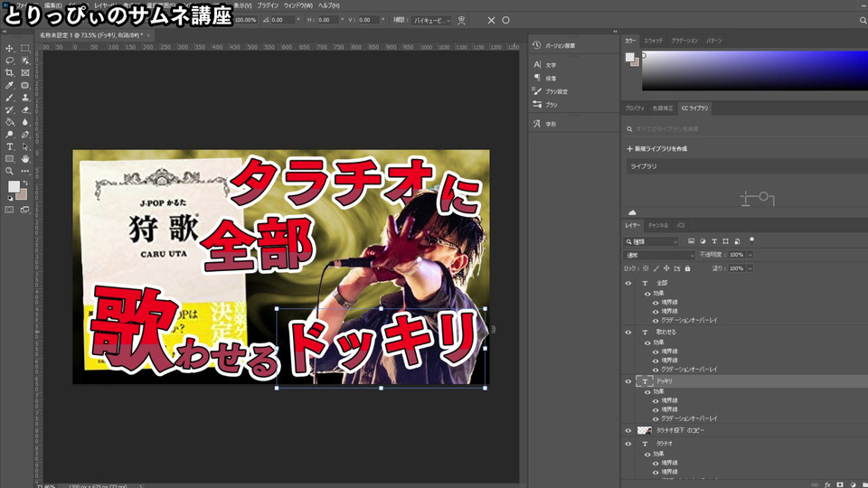Add layer mask from Layers panel bottom
Screen dimensions: 868x488
click(x=840, y=484)
